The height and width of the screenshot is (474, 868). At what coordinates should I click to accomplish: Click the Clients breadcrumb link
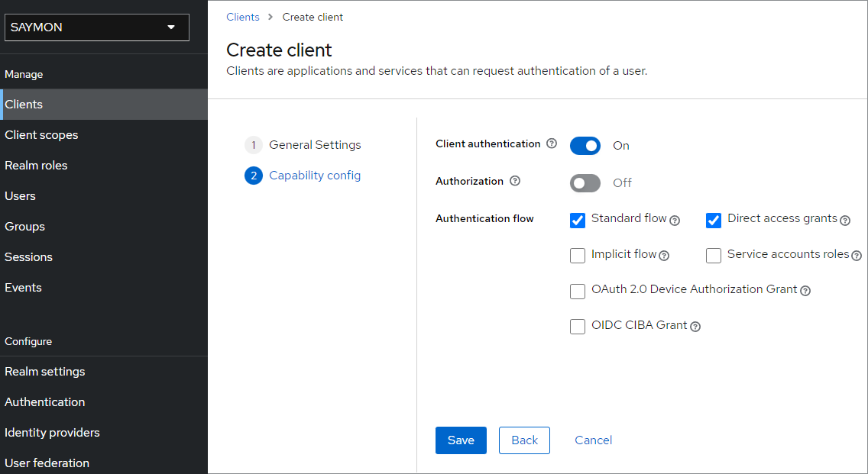(x=242, y=17)
